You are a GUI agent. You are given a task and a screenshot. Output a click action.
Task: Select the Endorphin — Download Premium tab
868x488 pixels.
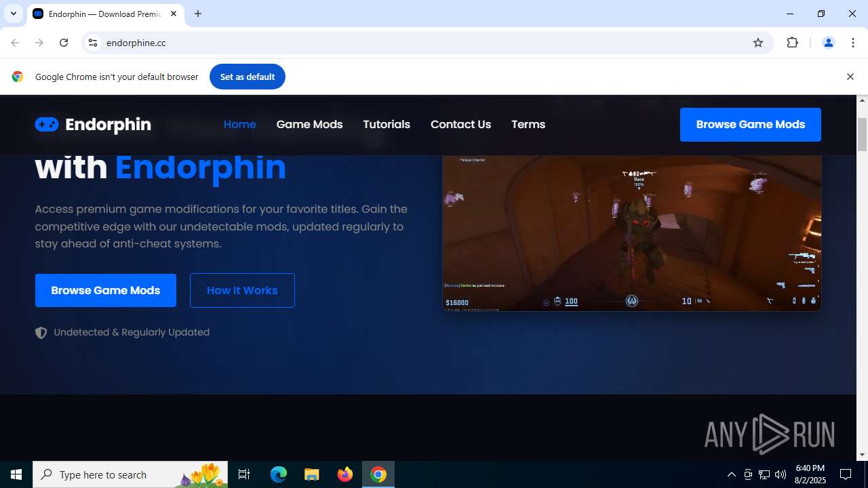pos(105,14)
